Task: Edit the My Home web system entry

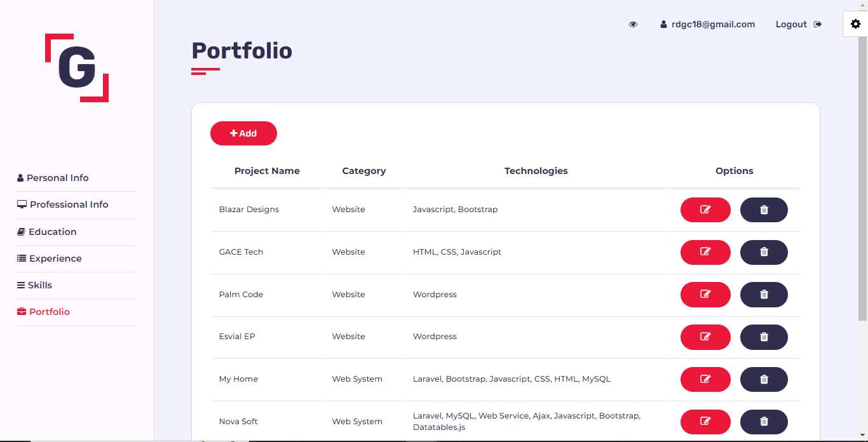Action: click(x=705, y=379)
